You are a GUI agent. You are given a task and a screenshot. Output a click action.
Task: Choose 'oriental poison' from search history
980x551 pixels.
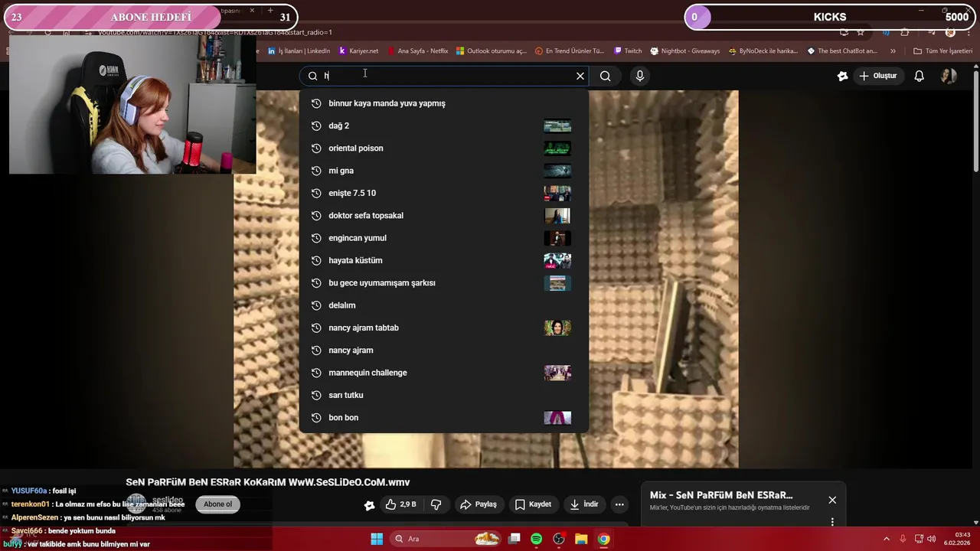[x=444, y=148]
